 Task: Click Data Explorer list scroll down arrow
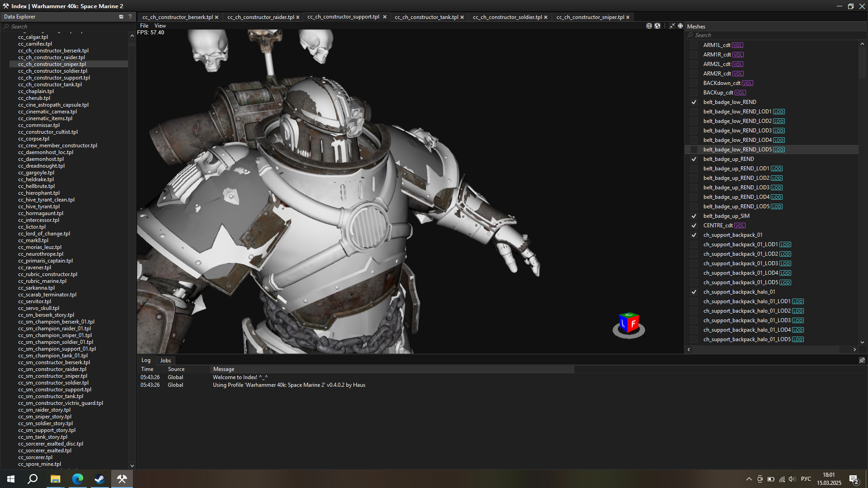[x=132, y=465]
